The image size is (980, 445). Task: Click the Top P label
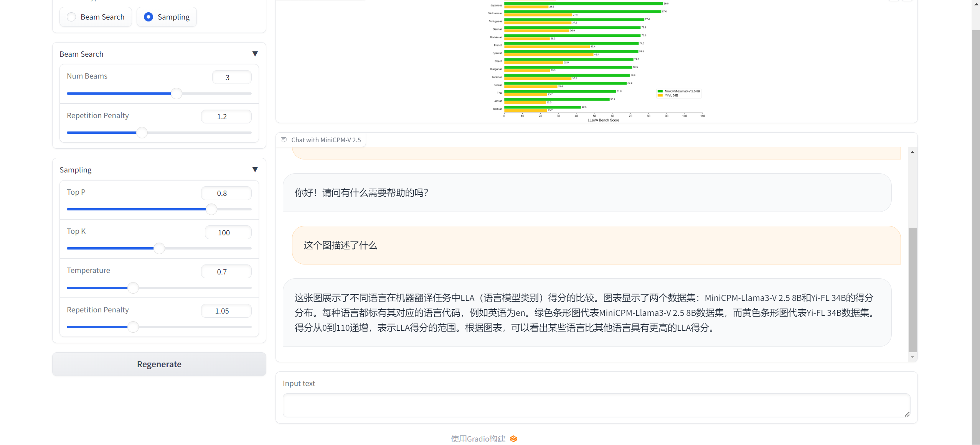[x=76, y=192]
